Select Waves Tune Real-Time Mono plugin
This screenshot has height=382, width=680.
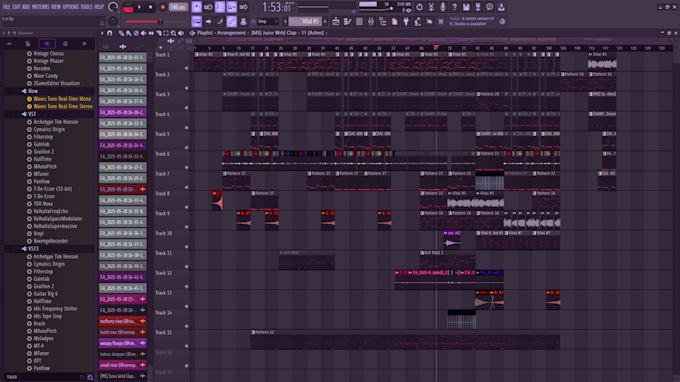click(x=62, y=99)
